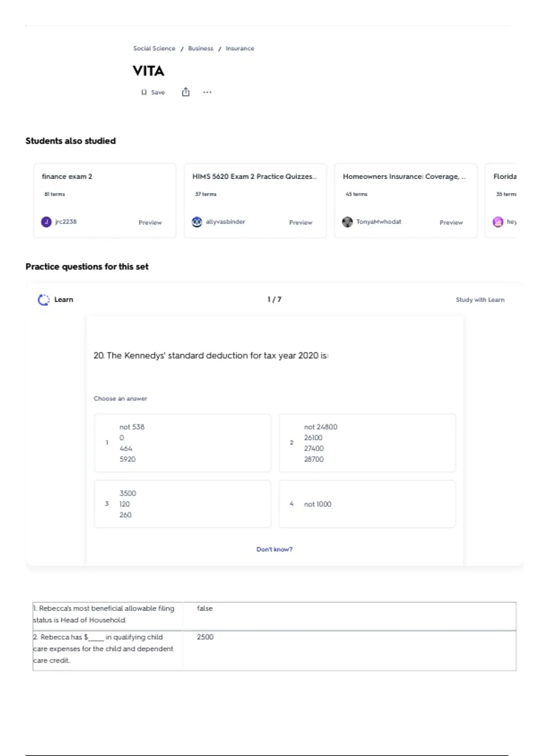534x756 pixels.
Task: Choose answer 2 starting with not 24800
Action: click(x=367, y=443)
